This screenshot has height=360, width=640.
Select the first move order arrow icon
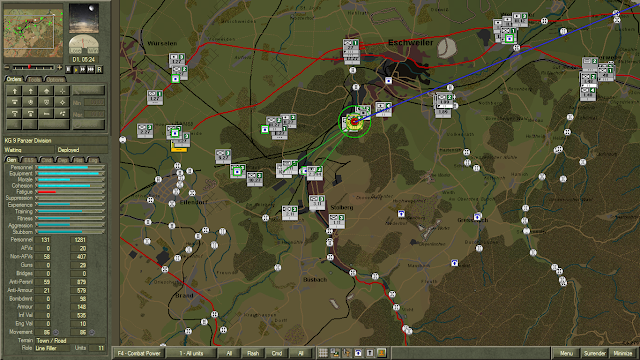click(15, 91)
